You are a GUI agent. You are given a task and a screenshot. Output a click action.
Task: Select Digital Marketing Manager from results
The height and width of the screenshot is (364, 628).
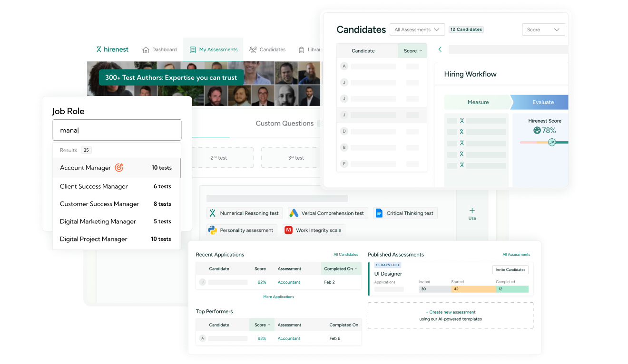98,221
